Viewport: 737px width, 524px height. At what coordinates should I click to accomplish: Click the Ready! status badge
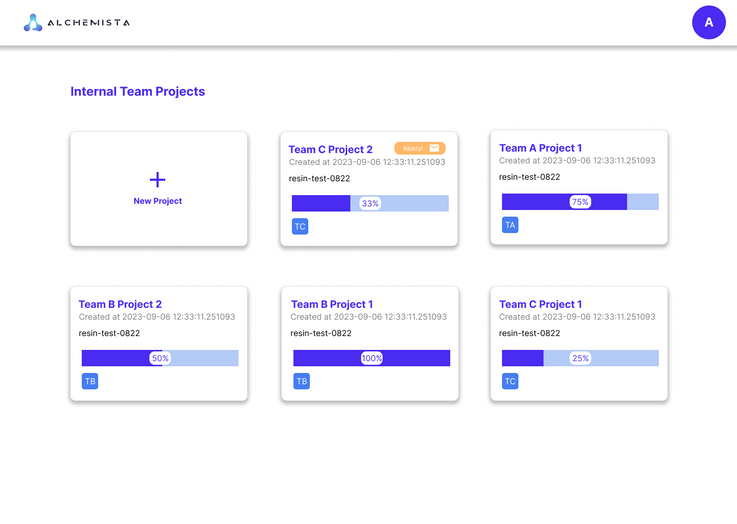[413, 148]
